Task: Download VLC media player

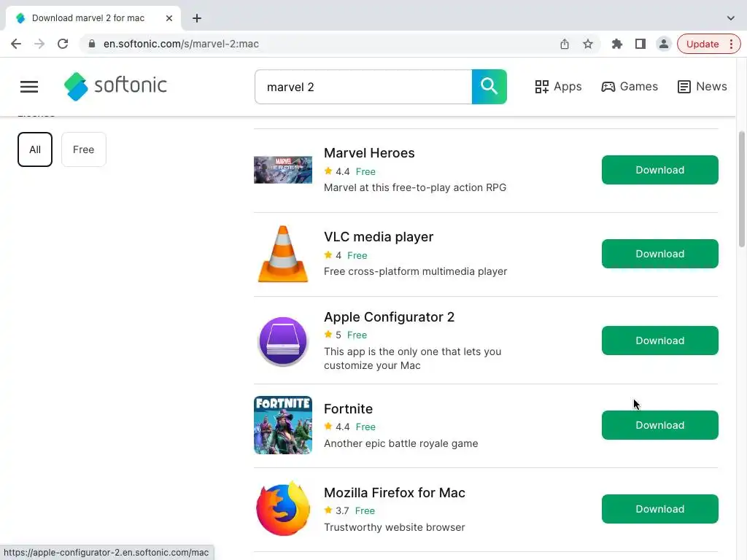Action: point(659,254)
